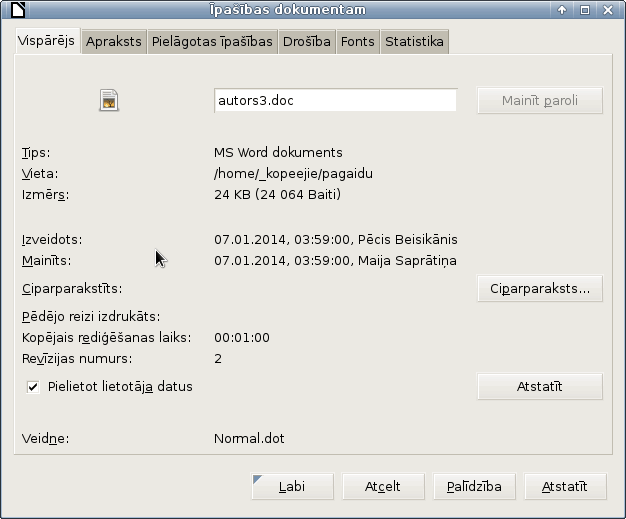Click the Mainīt paroli button

(x=540, y=100)
